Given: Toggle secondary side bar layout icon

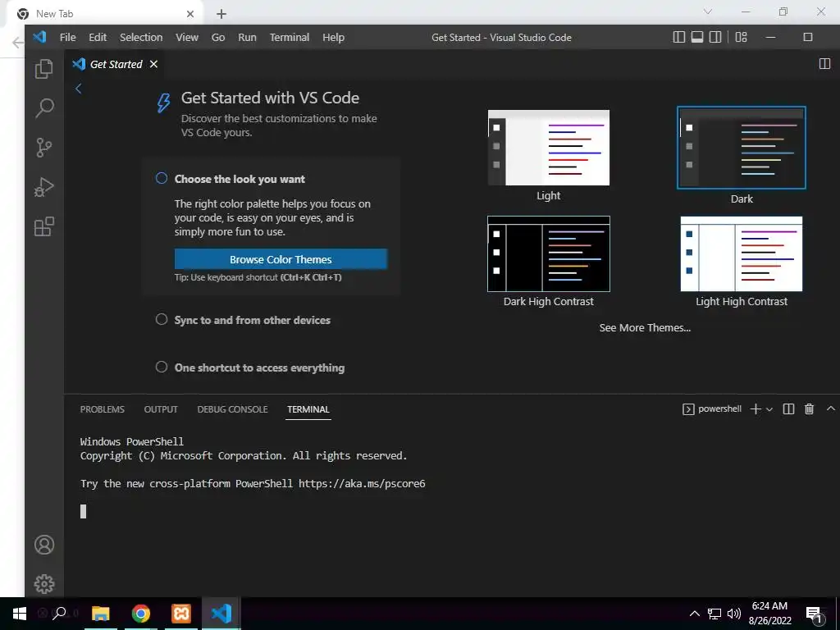Looking at the screenshot, I should coord(715,37).
